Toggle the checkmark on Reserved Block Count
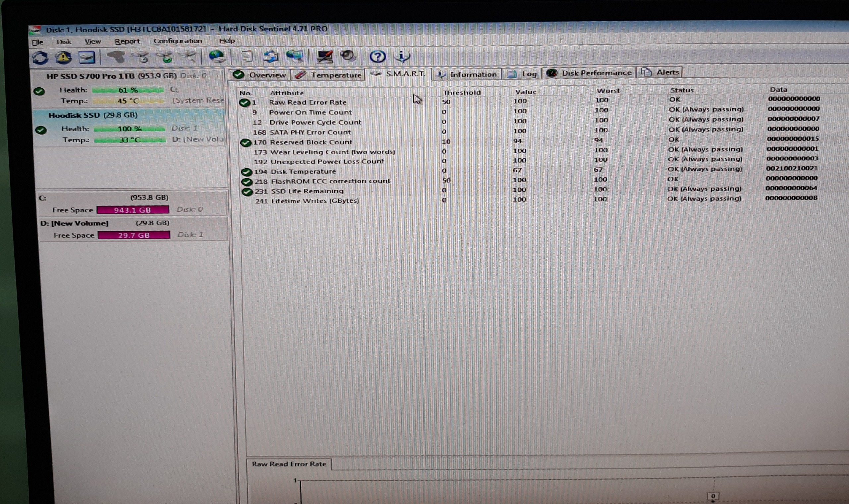Viewport: 849px width, 504px height. click(x=246, y=143)
